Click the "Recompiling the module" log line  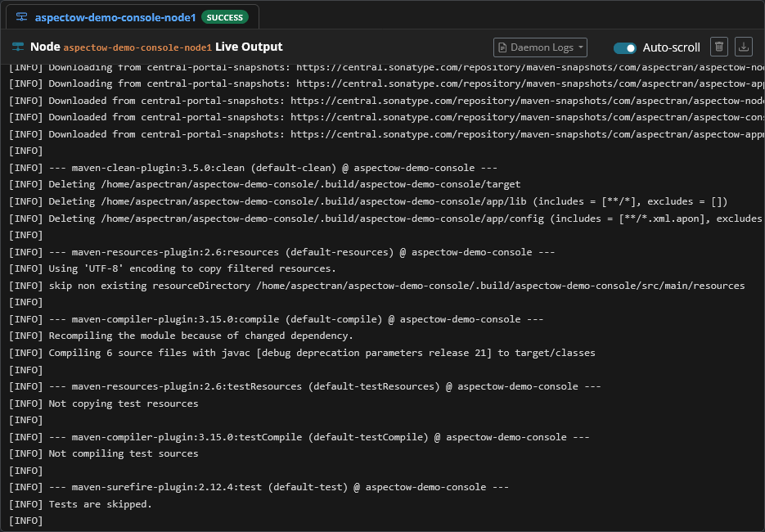point(181,336)
